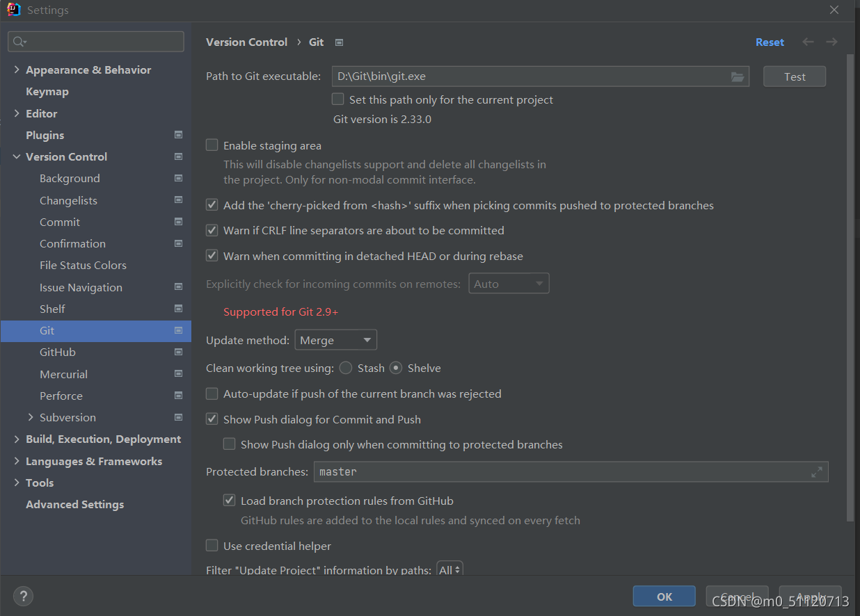
Task: Toggle Enable staging area checkbox
Action: click(x=212, y=145)
